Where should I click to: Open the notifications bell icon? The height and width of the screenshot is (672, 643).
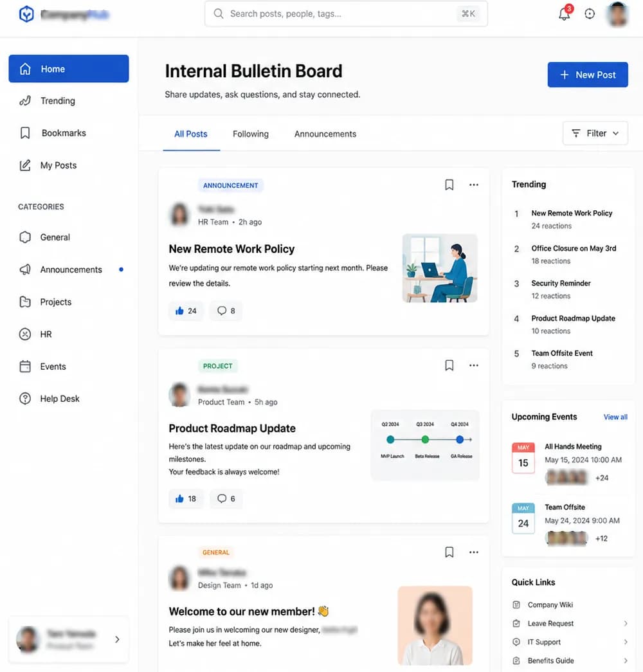pos(565,14)
